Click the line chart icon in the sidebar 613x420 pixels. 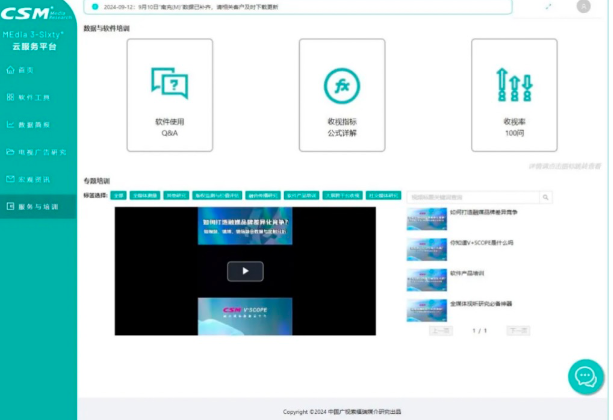pyautogui.click(x=11, y=124)
